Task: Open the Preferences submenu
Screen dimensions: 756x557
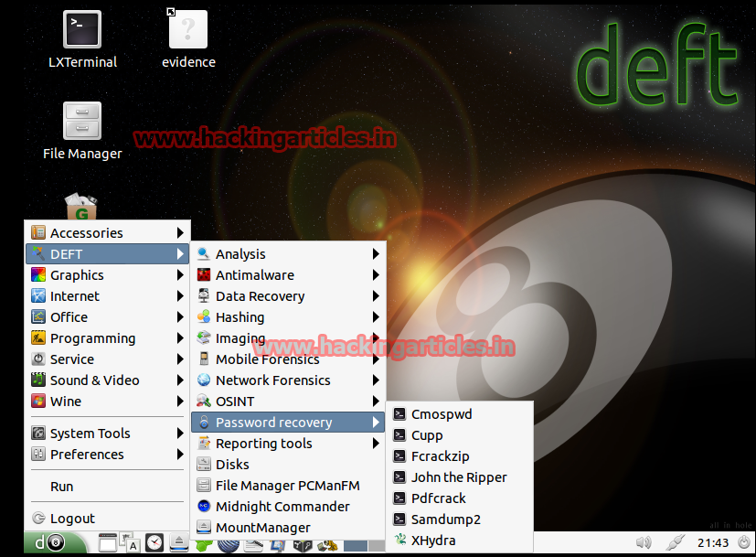Action: (108, 455)
